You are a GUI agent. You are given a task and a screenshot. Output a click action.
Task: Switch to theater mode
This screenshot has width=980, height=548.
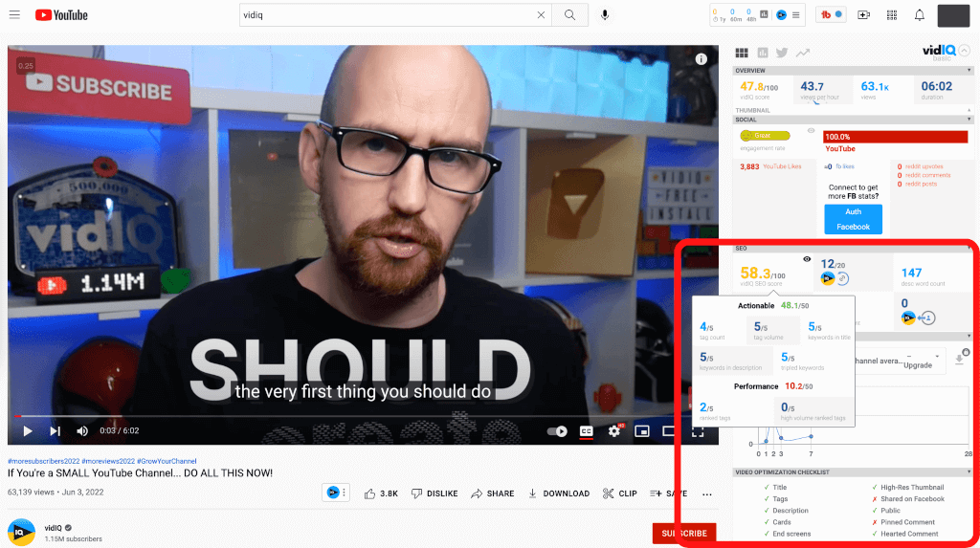tap(669, 431)
